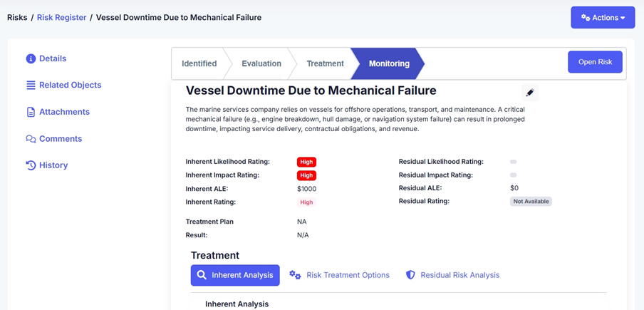Select the Evaluation workflow stage
The width and height of the screenshot is (644, 310).
click(261, 63)
